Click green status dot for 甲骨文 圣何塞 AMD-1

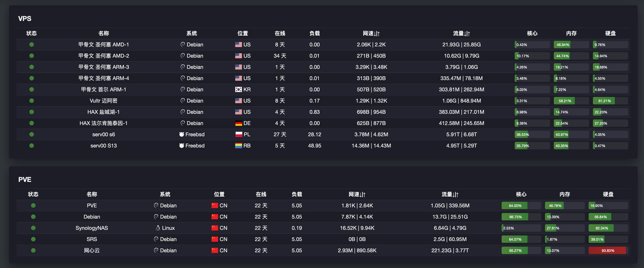point(32,45)
